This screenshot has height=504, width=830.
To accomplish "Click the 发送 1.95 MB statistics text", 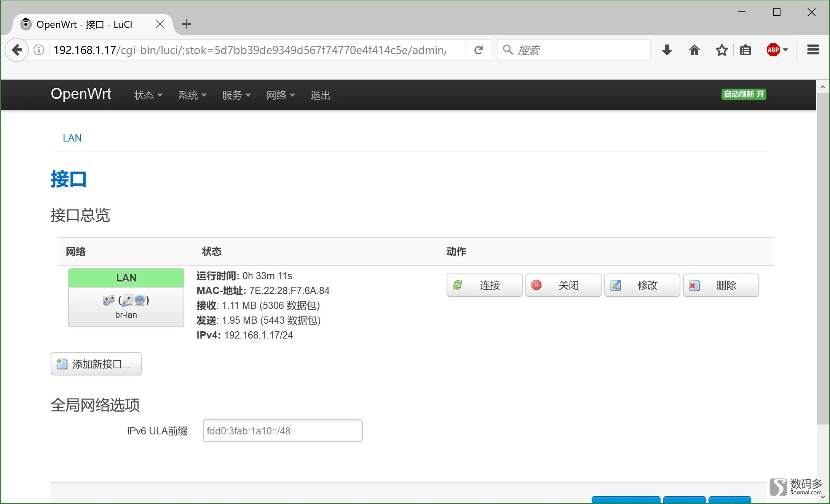I will coord(259,320).
